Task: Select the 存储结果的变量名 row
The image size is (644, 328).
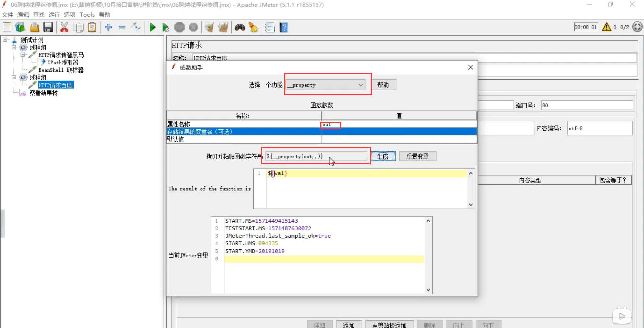Action: pos(322,132)
